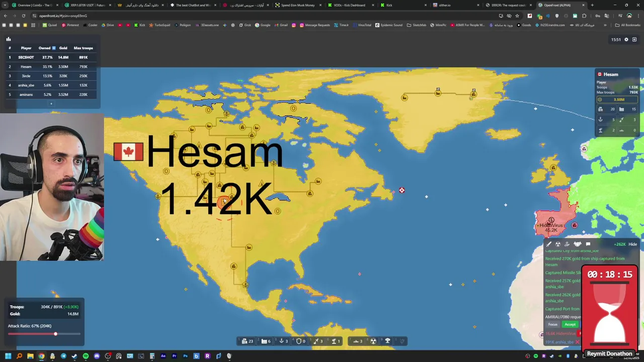Open Spotify from the taskbar

click(86, 356)
